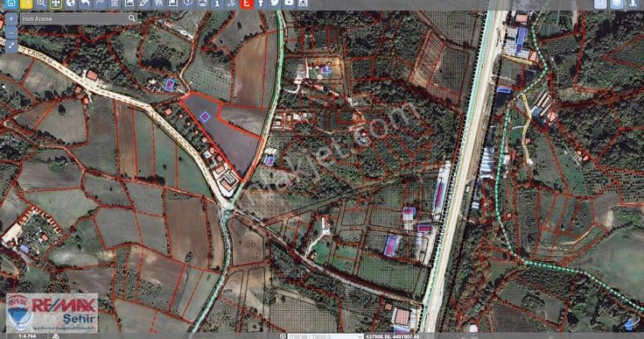Open the Facebook link icon
The width and height of the screenshot is (644, 339).
tap(261, 4)
